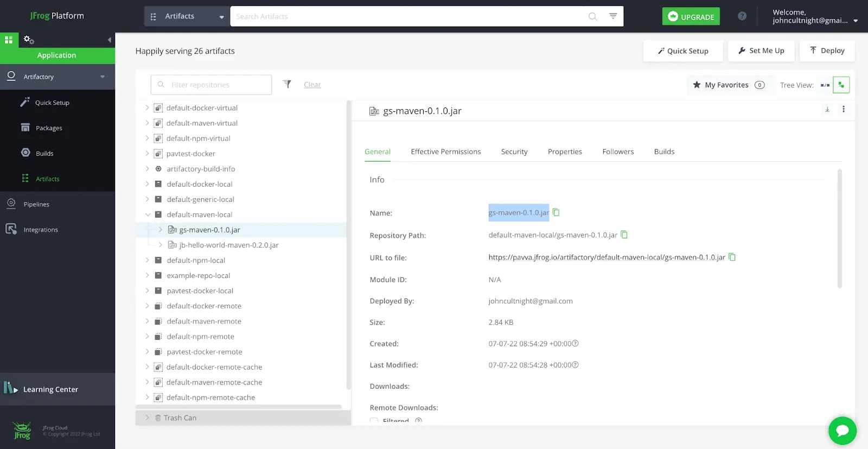Screen dimensions: 868x449
Task: Select pavtest-docker in the tree
Action: pyautogui.click(x=190, y=154)
